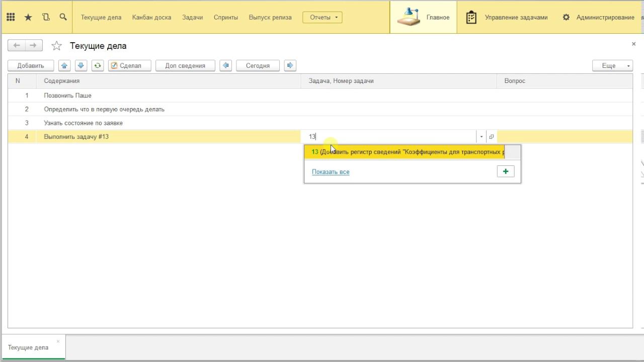Open Канбан доска menu item
This screenshot has height=362, width=644.
pos(151,17)
